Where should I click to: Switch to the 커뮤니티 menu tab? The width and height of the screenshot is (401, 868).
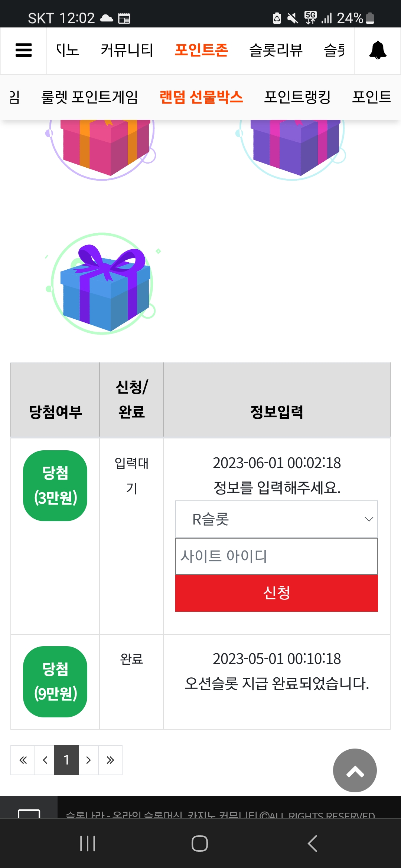127,50
